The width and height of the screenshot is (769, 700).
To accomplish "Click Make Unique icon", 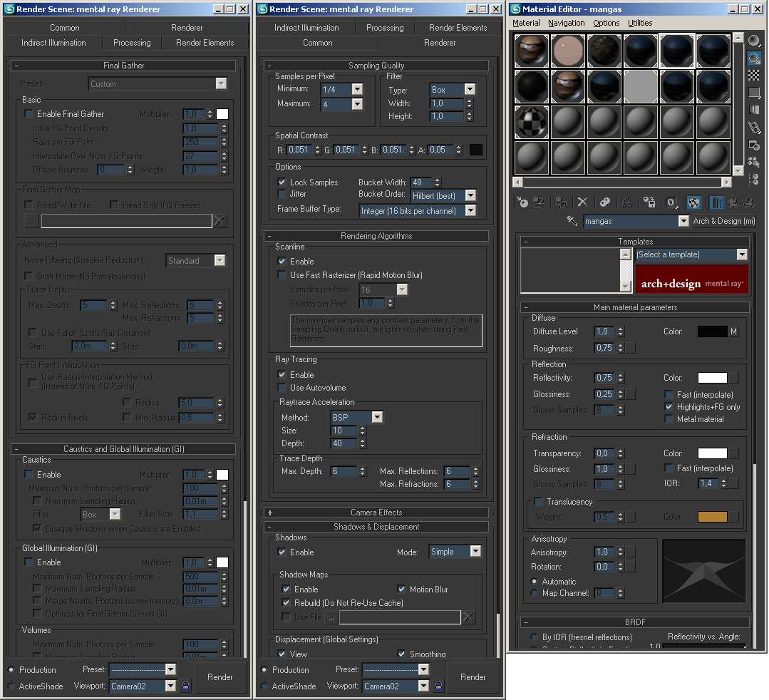I will [x=627, y=202].
